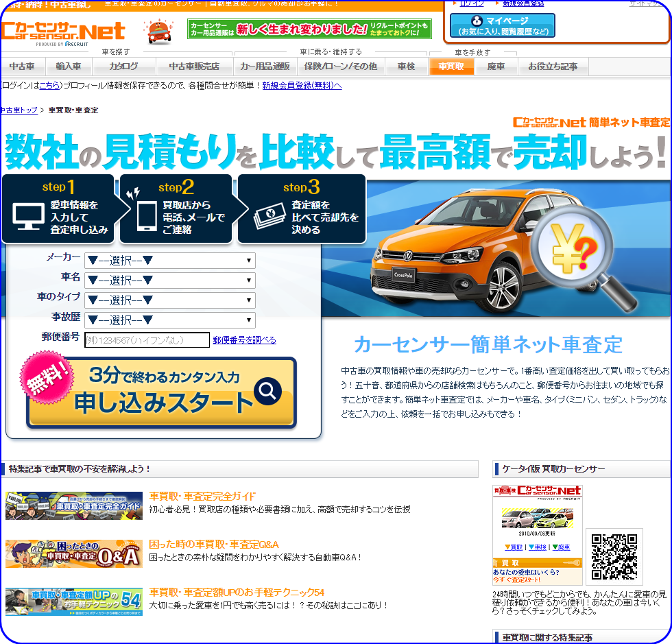Image resolution: width=672 pixels, height=644 pixels.
Task: Click the Carsensor.Net logo
Action: click(63, 32)
